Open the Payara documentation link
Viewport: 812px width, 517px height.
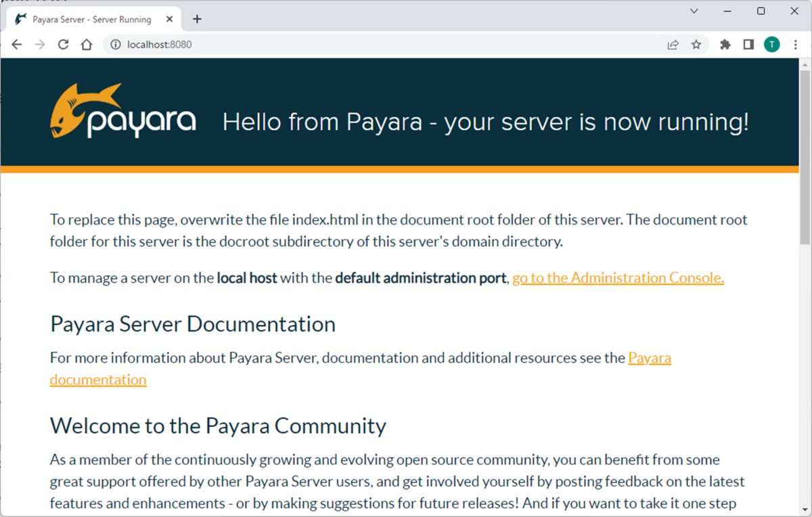tap(361, 369)
